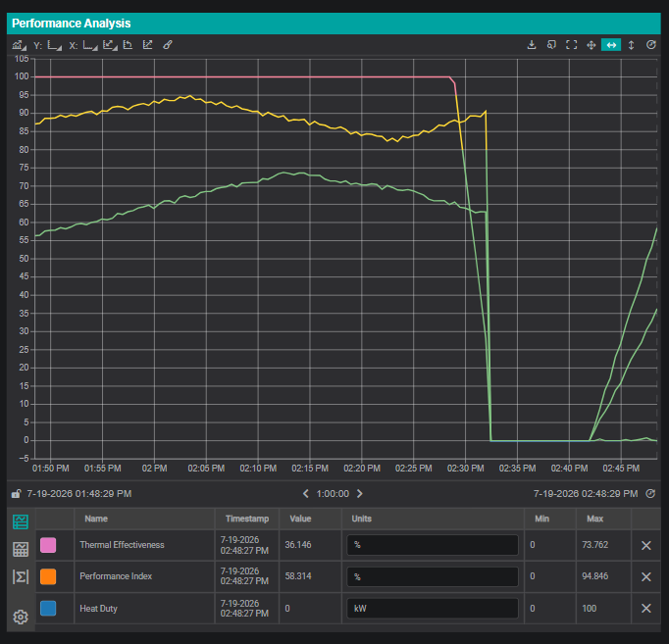Click the pink Thermal Effectiveness color swatch

click(48, 545)
